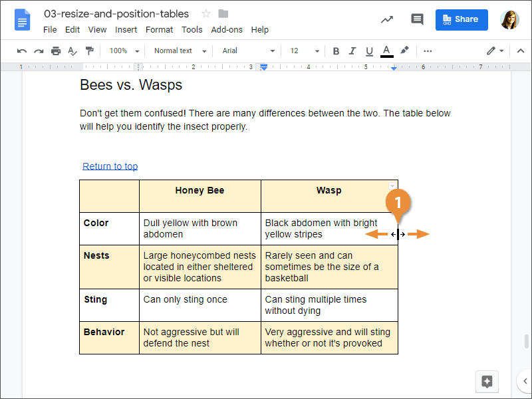Follow the Return to top link
This screenshot has width=532, height=399.
pyautogui.click(x=110, y=166)
